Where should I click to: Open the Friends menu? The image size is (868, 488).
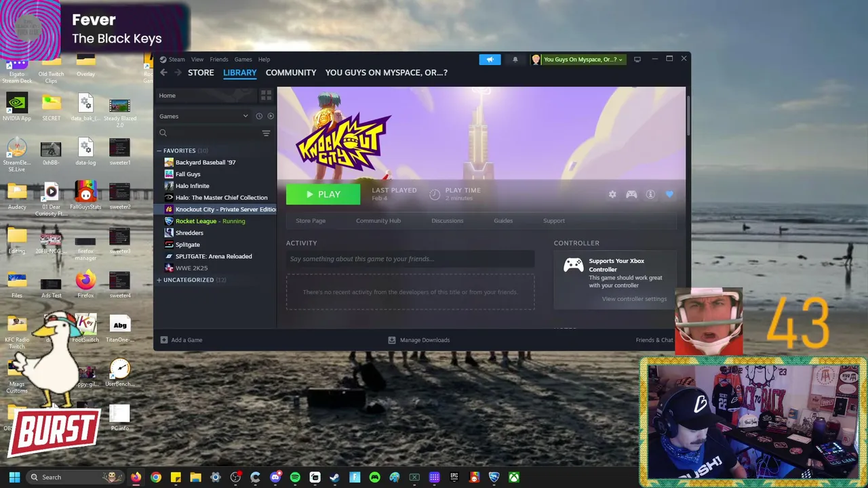(x=219, y=60)
